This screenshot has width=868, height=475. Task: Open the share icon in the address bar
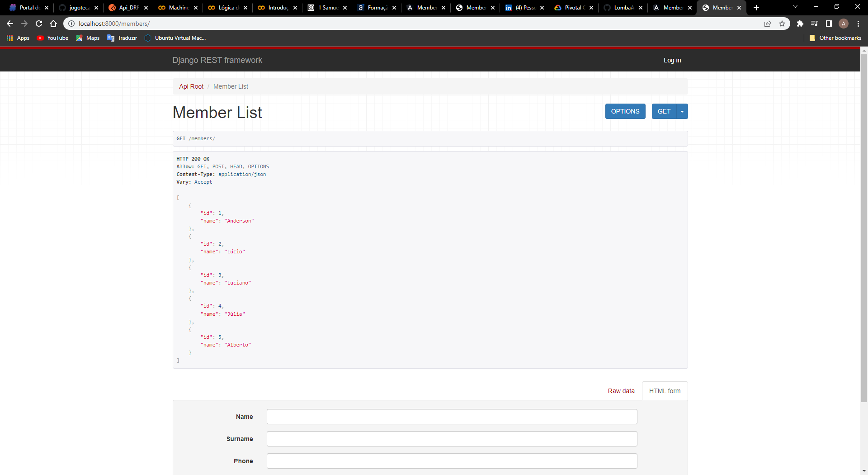point(768,24)
